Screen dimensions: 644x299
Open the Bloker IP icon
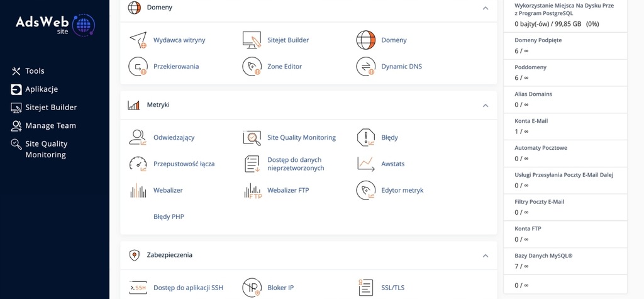click(252, 288)
